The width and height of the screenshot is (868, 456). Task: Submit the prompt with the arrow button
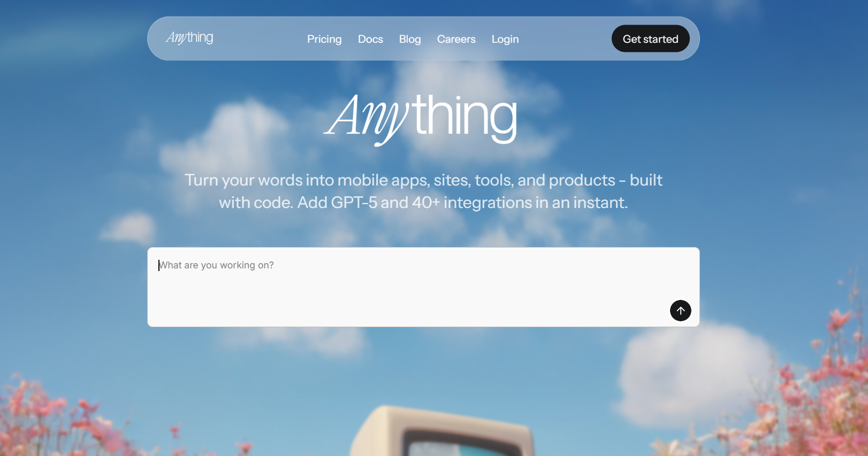click(x=680, y=311)
